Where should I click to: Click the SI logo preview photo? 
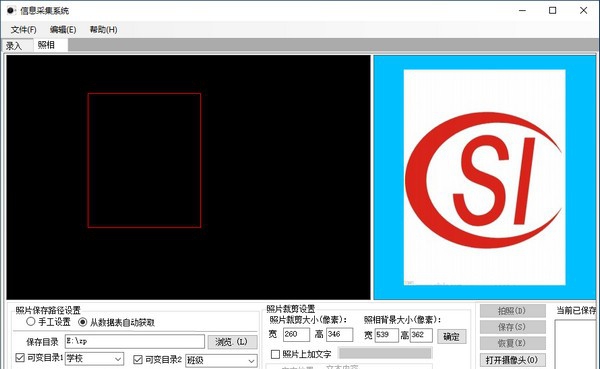[x=484, y=177]
